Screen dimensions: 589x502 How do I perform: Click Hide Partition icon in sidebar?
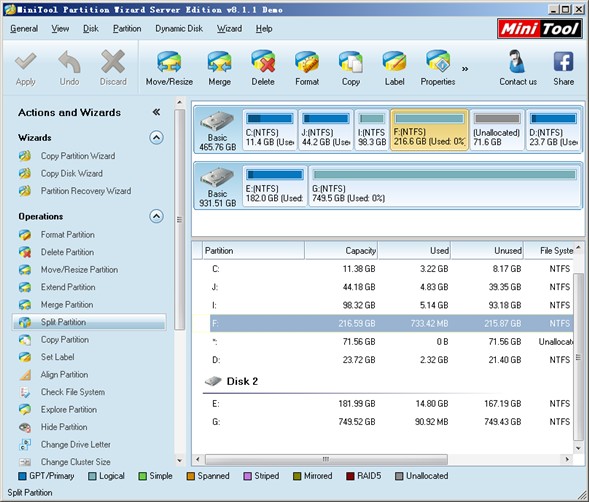[25, 427]
